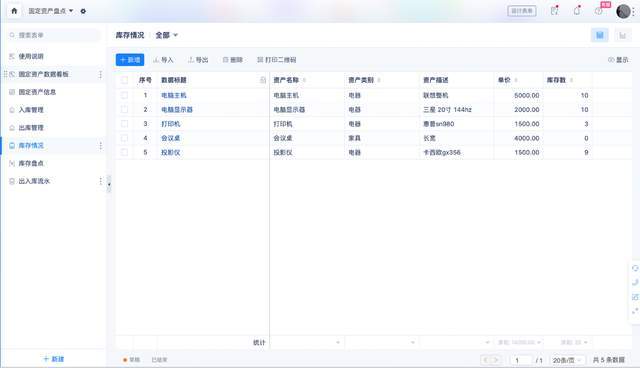Screen dimensions: 640x368
Task: Open the 会议桌 record link
Action: (171, 138)
